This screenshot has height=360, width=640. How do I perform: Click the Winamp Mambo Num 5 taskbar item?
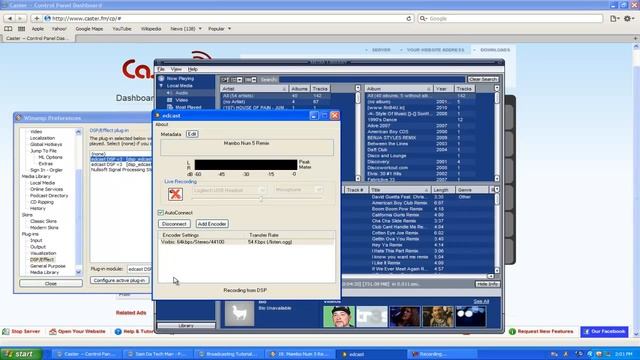pos(300,354)
